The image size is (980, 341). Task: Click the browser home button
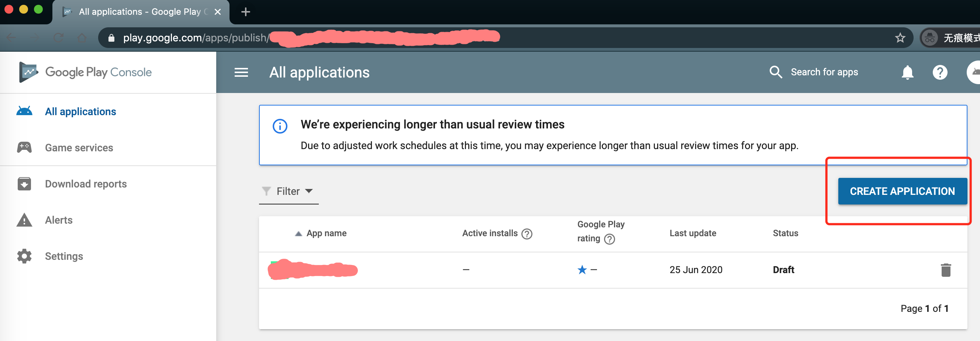[x=82, y=38]
